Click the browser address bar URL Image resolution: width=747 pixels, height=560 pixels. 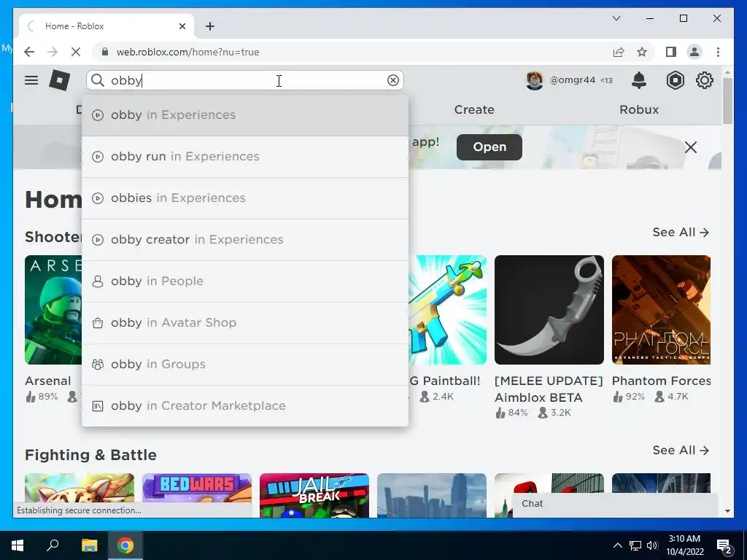[x=187, y=52]
